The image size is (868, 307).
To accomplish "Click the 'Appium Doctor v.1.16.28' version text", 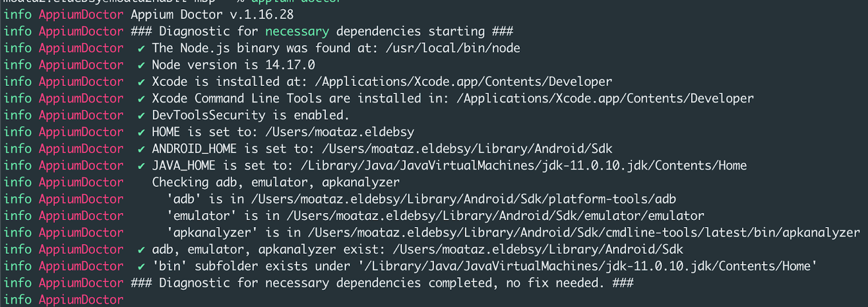I will 212,15.
